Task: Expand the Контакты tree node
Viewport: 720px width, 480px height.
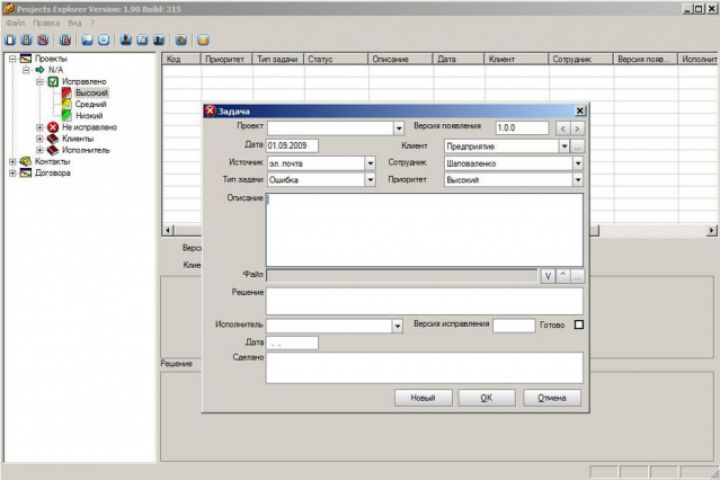Action: pos(12,161)
